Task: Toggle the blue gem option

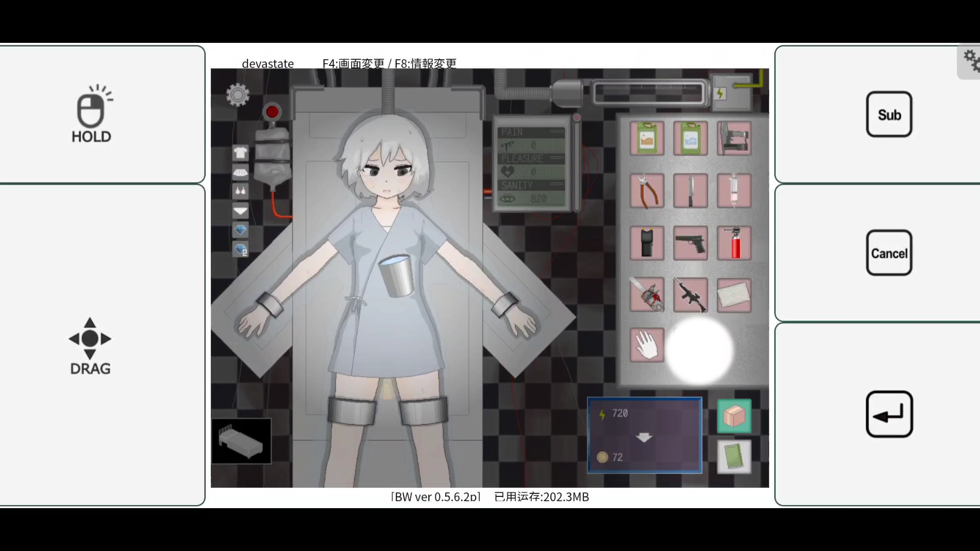Action: pyautogui.click(x=240, y=230)
